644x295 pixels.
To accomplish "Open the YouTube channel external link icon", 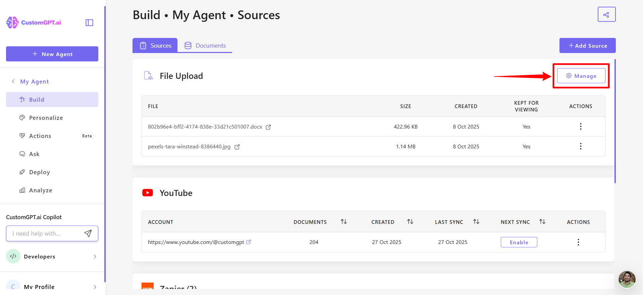I will [x=249, y=242].
